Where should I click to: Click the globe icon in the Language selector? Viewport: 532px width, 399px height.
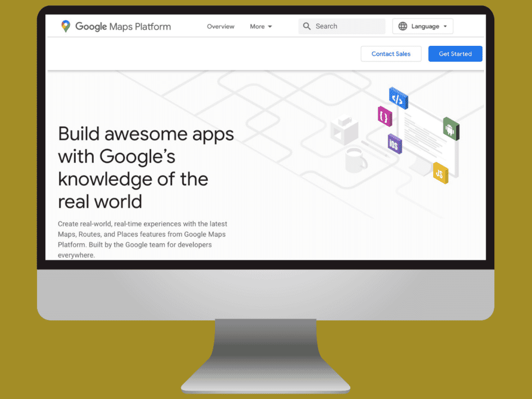402,26
